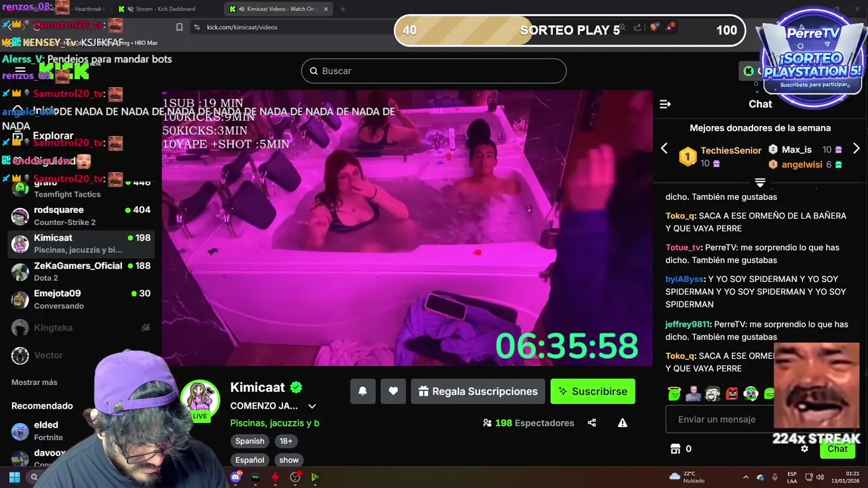Click TechiesSenior top donor name

click(731, 150)
